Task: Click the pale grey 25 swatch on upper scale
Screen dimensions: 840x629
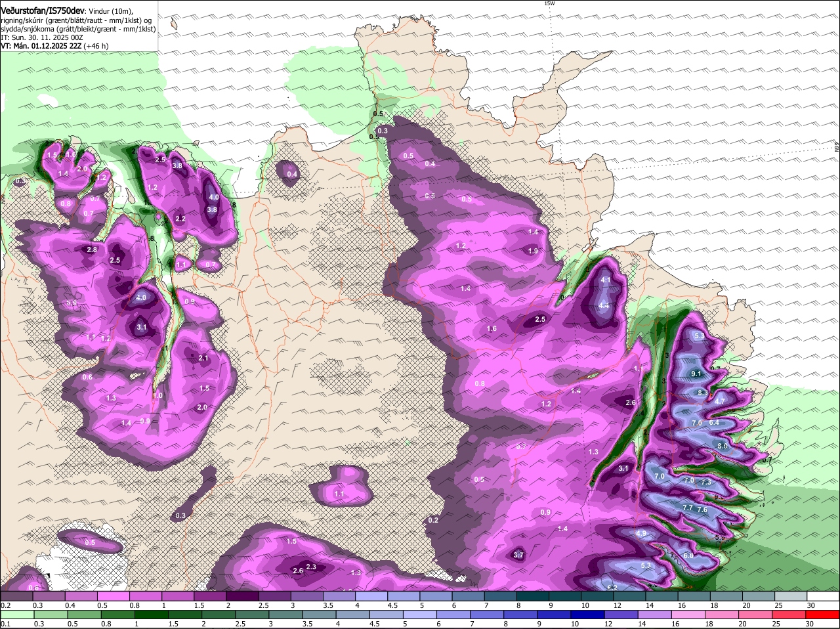Action: pos(790,596)
